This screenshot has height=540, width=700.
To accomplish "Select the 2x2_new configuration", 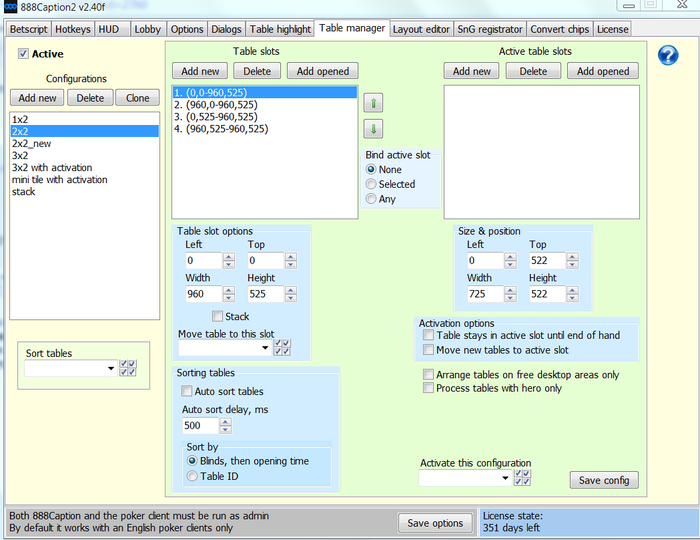I will pyautogui.click(x=84, y=144).
